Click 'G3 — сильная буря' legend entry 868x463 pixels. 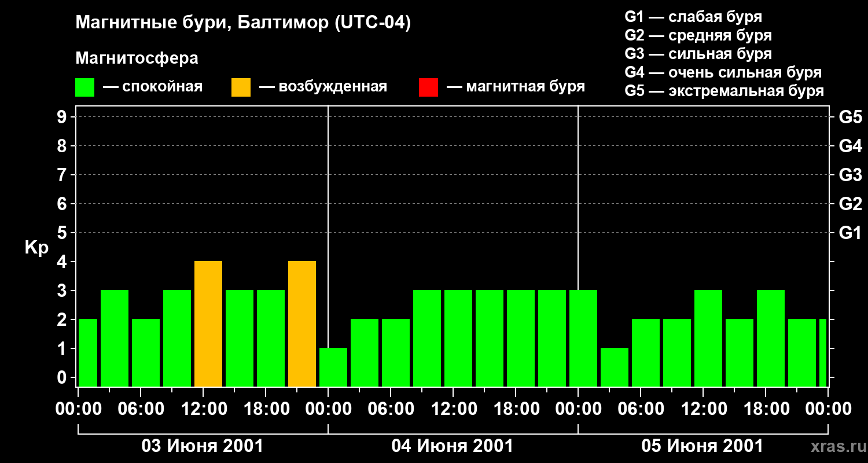pyautogui.click(x=698, y=54)
